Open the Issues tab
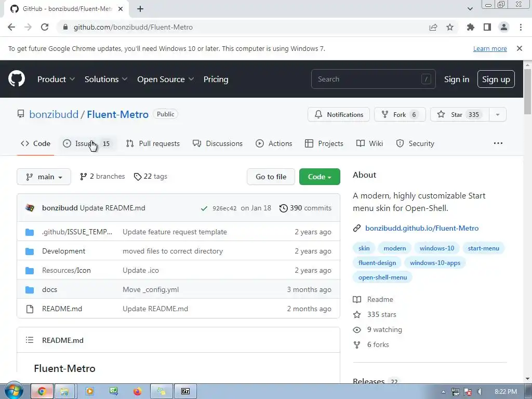532x399 pixels. (87, 143)
